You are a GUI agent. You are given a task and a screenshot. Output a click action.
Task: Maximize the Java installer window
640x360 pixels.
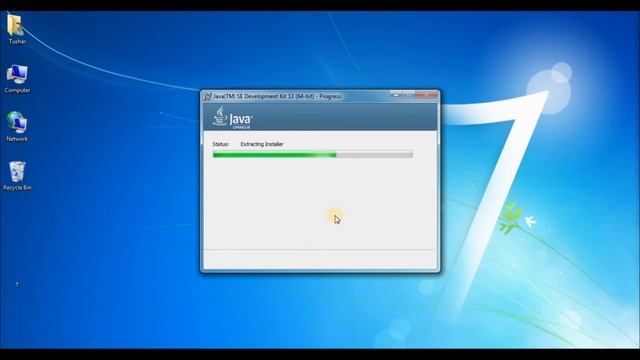click(408, 95)
